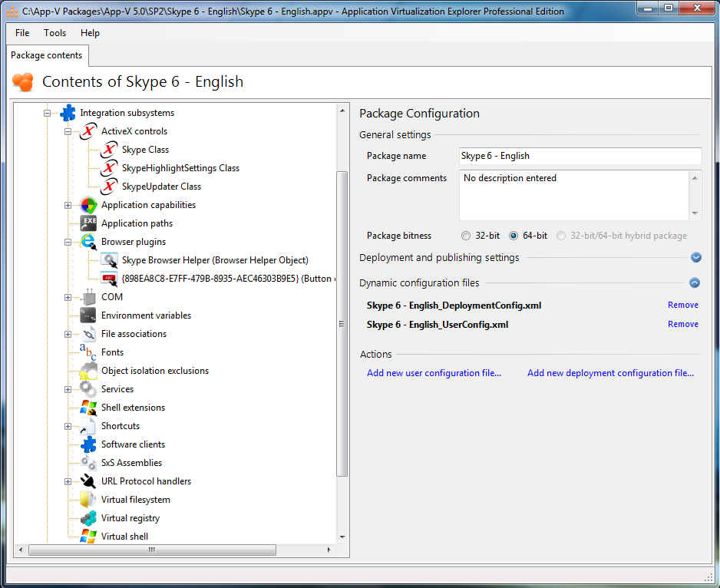The height and width of the screenshot is (588, 720).
Task: Select the 32-bit package bitness option
Action: pyautogui.click(x=466, y=236)
